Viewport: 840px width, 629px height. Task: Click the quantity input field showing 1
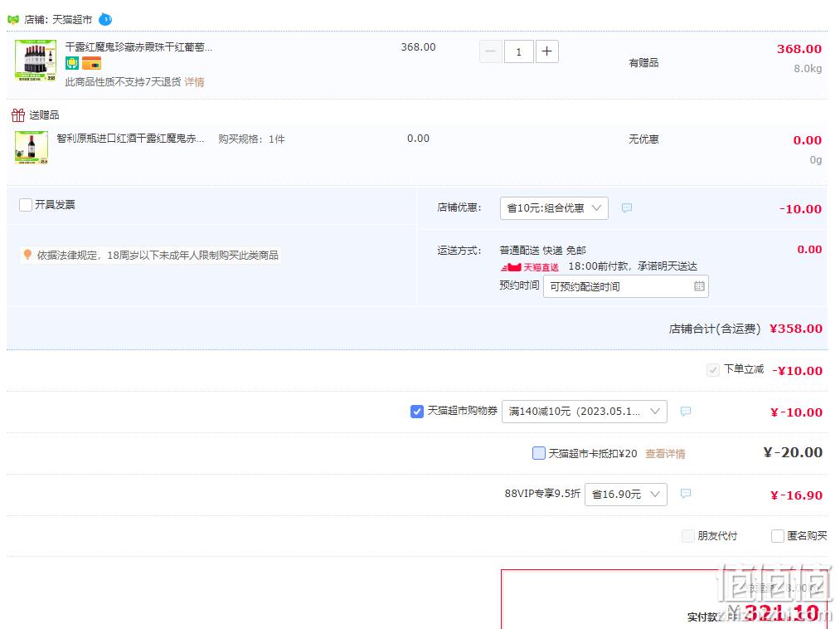[x=518, y=51]
